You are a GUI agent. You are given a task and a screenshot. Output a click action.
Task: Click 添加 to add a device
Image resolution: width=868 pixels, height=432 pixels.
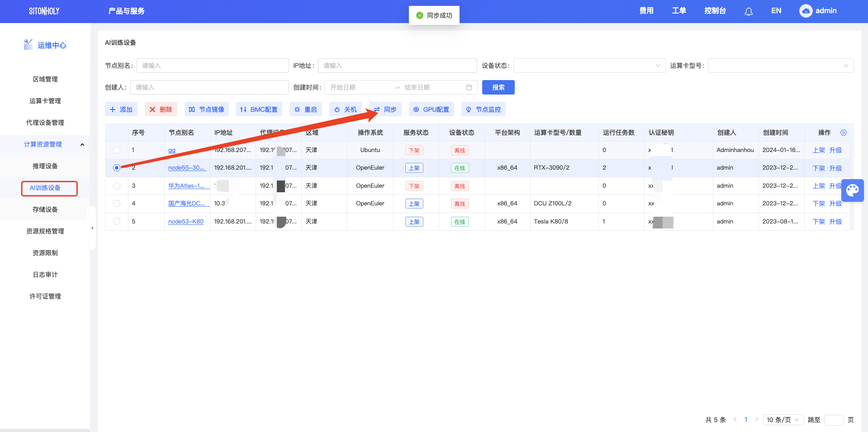click(x=121, y=109)
